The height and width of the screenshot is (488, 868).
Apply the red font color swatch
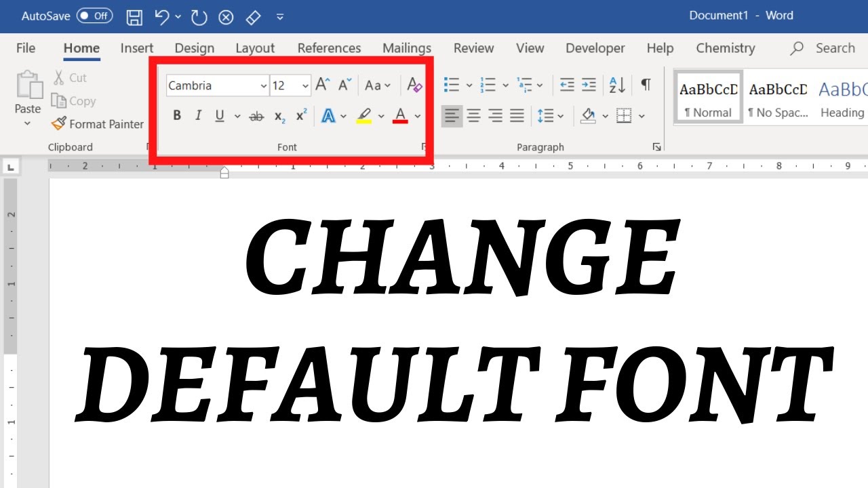(x=401, y=115)
